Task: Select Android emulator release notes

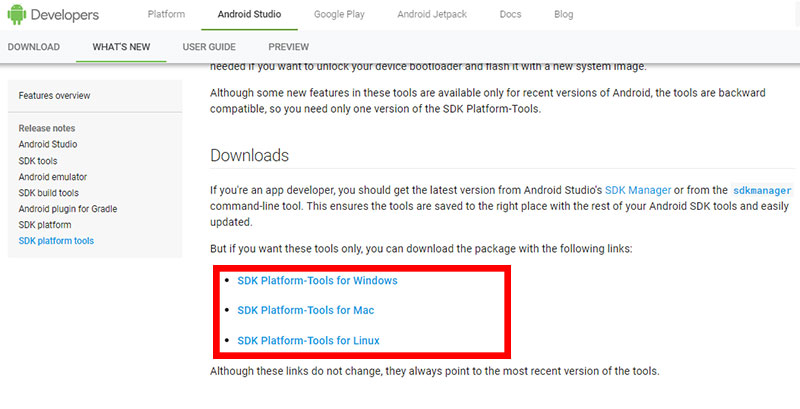Action: click(x=53, y=177)
